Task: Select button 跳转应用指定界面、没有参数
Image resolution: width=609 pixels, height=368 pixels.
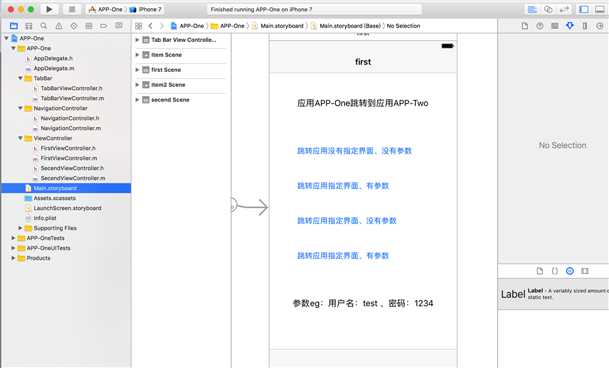Action: [x=346, y=221]
